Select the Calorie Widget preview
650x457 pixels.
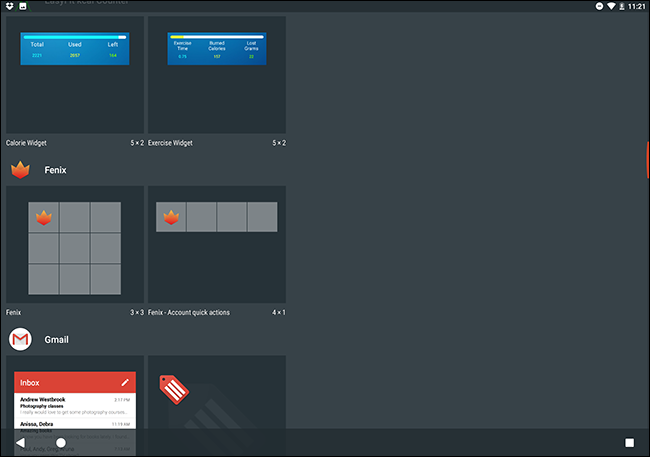75,75
